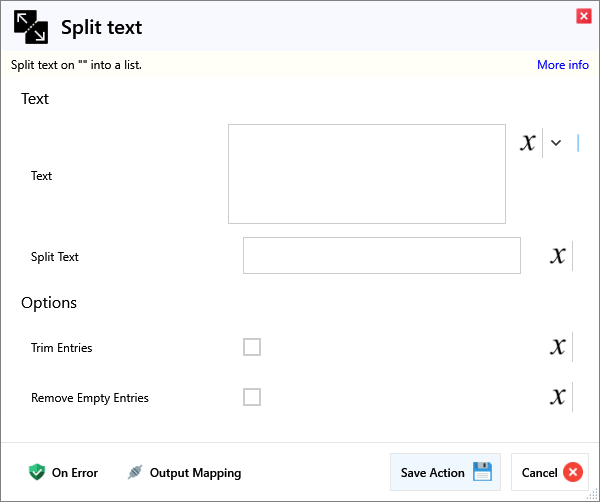Open the More info link

point(562,65)
